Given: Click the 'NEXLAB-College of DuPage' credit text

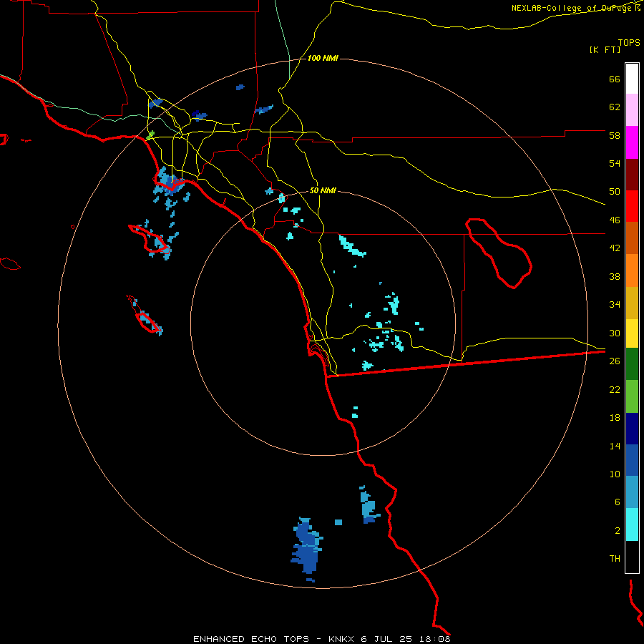Looking at the screenshot, I should tap(572, 8).
